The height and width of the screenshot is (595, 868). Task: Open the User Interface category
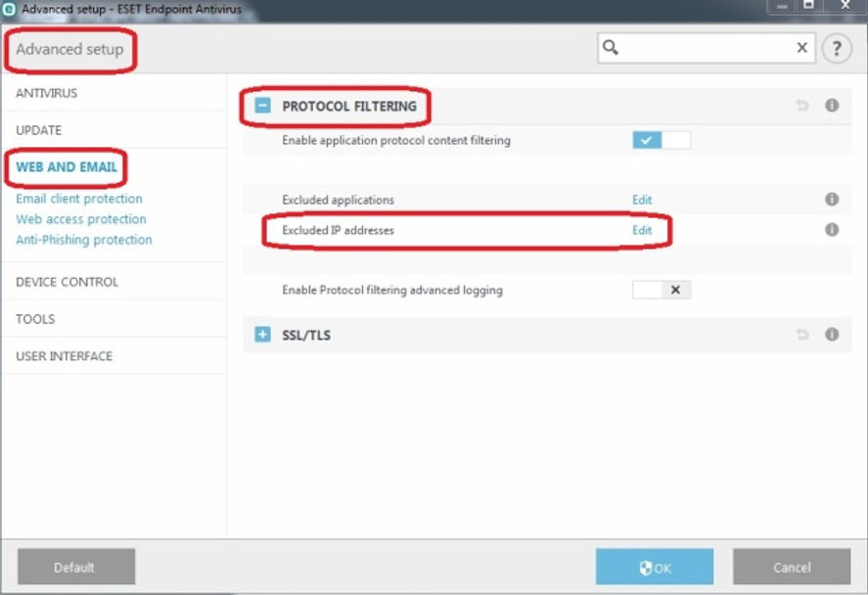point(65,356)
